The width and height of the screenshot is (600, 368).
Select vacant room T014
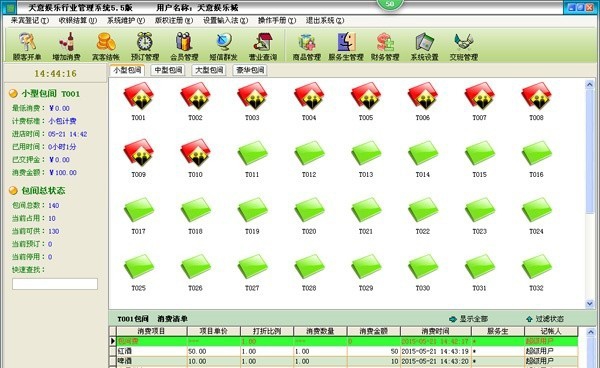tap(423, 158)
